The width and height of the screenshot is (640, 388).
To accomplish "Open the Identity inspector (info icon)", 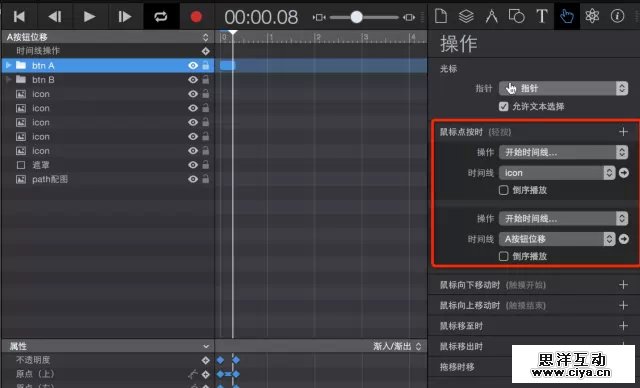I will 617,16.
